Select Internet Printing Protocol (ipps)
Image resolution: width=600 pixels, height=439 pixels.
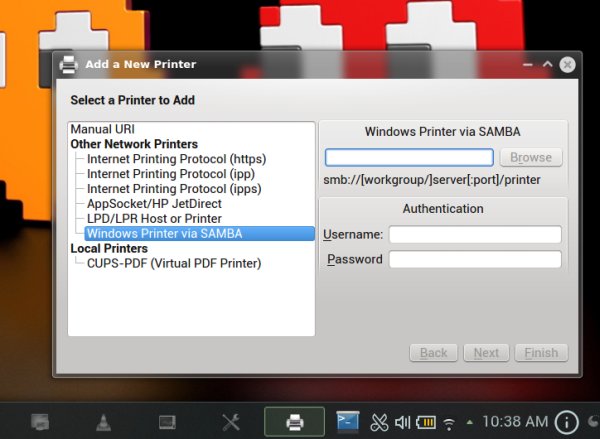click(174, 189)
